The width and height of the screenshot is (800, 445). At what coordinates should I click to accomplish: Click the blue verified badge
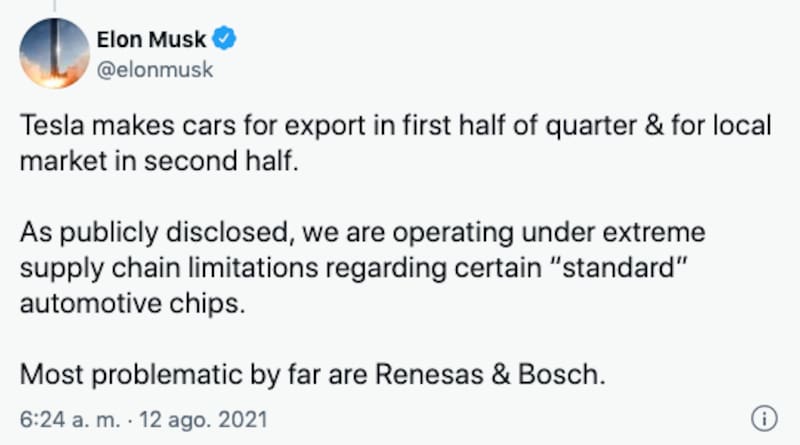[224, 39]
